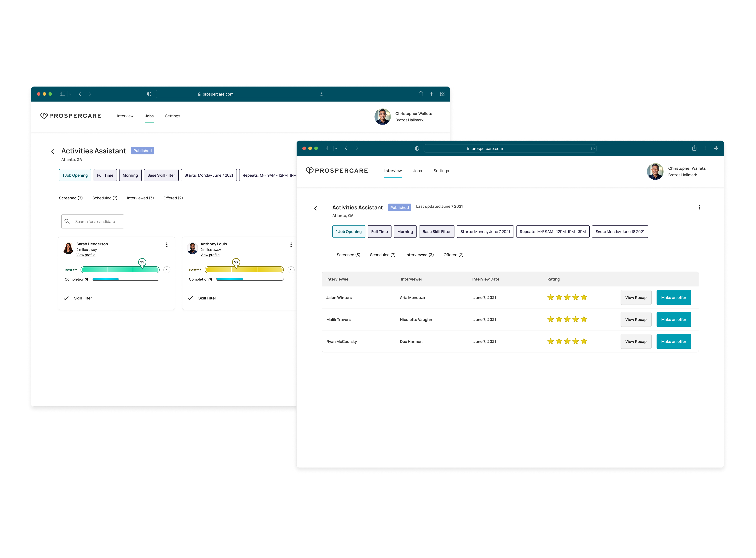Go forward using the browser arrow in the back window
The width and height of the screenshot is (756, 558).
pyautogui.click(x=90, y=94)
